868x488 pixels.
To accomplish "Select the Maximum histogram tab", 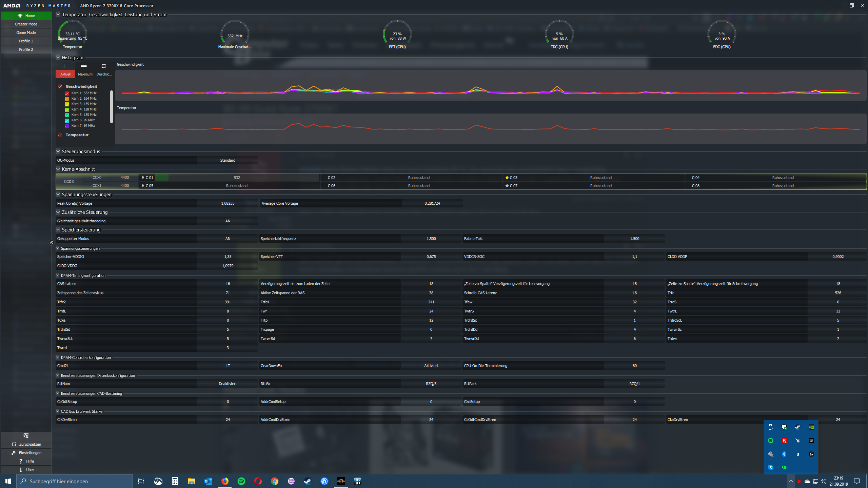I will [x=85, y=74].
